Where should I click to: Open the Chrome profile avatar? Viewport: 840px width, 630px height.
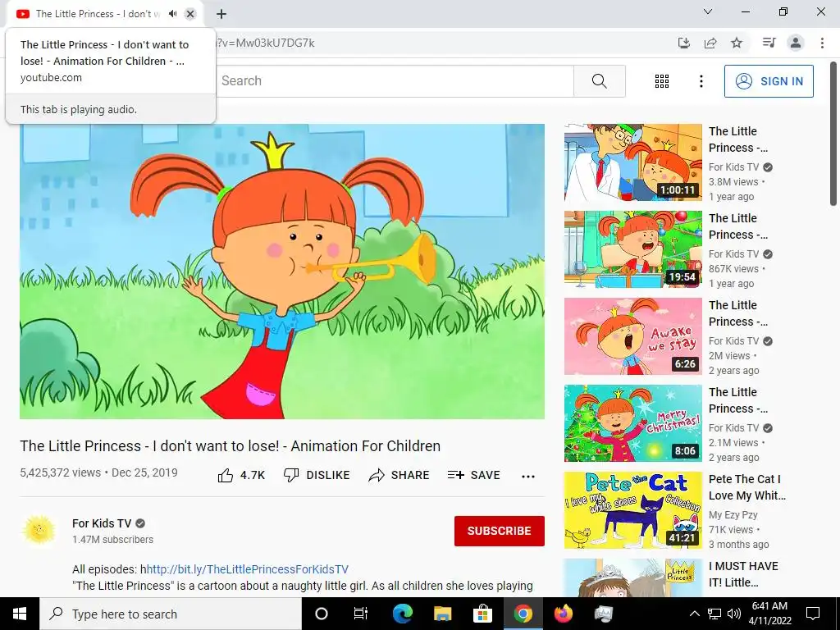(x=796, y=43)
